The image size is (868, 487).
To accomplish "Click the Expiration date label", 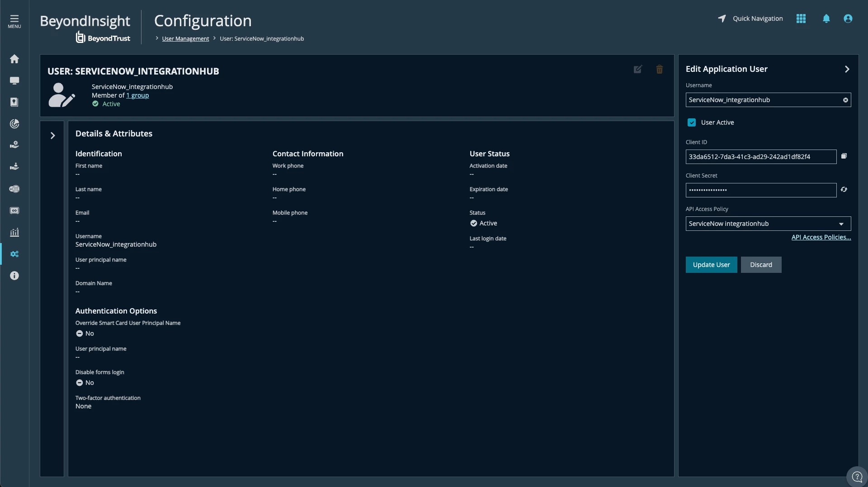I will coord(489,189).
